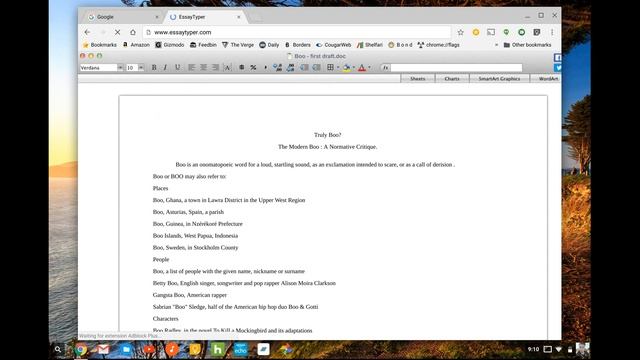Image resolution: width=640 pixels, height=360 pixels.
Task: Open the Bookmarks folder in bookmarks bar
Action: [100, 45]
